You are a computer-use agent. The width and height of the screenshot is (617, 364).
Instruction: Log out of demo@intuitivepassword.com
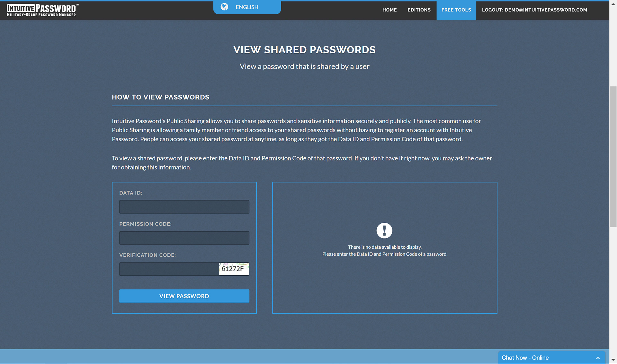[x=534, y=10]
